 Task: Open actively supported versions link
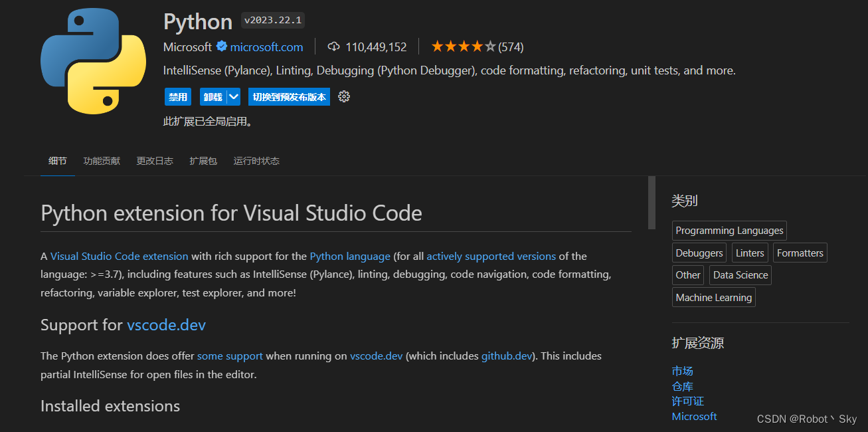[x=491, y=256]
